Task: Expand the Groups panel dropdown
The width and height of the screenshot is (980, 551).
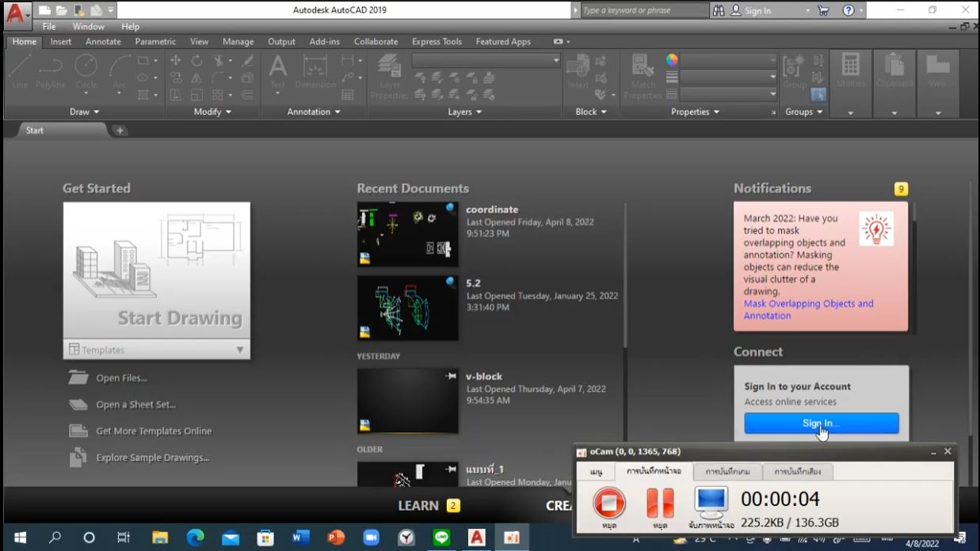Action: (804, 112)
